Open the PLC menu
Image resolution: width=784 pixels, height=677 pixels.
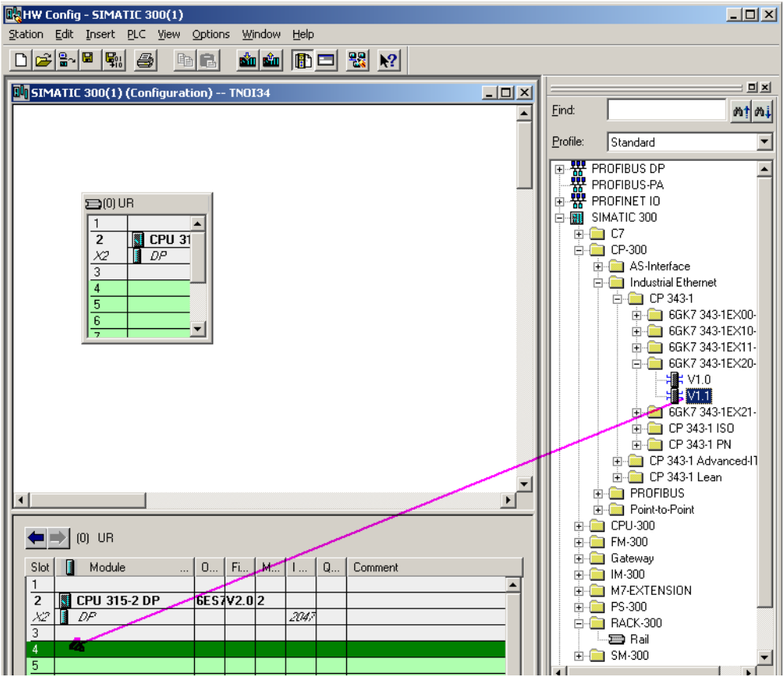pos(136,34)
